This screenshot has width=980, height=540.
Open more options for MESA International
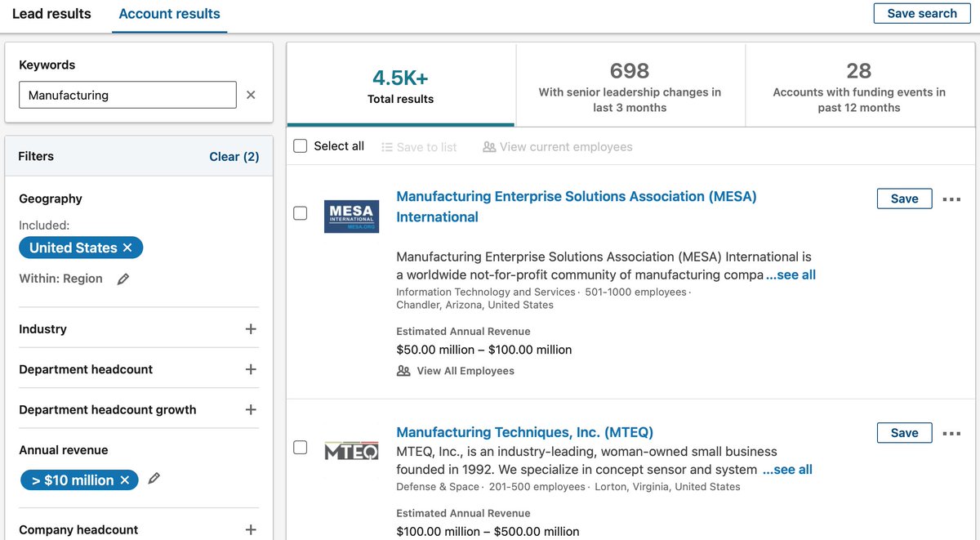point(951,199)
